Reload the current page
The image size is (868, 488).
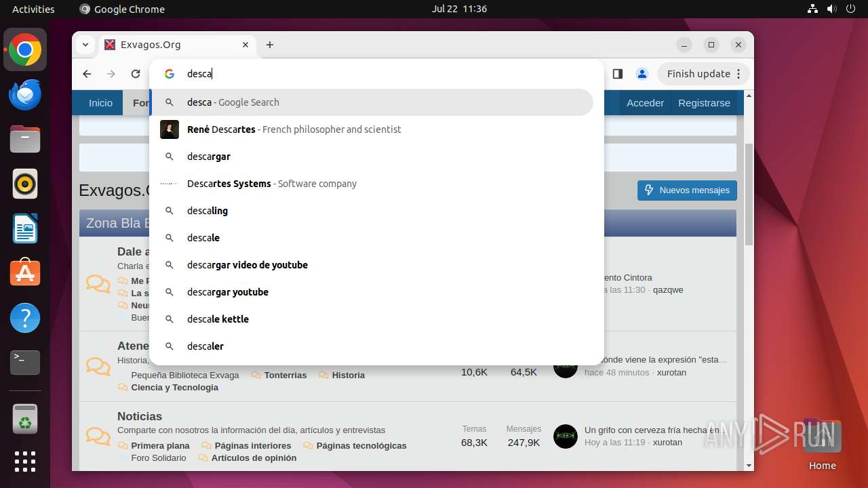pos(136,74)
